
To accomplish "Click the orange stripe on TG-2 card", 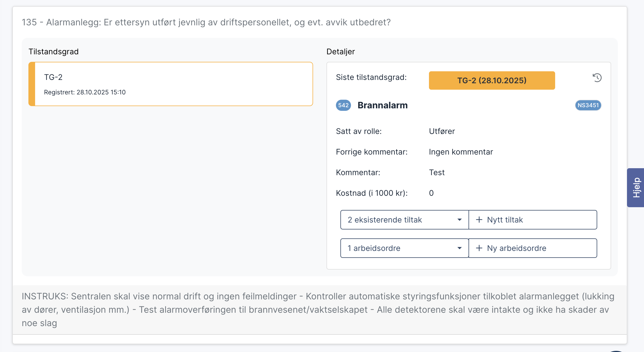I will 32,84.
